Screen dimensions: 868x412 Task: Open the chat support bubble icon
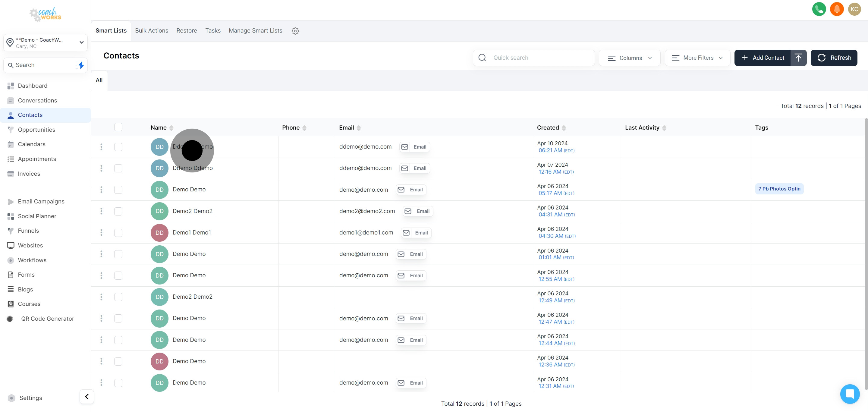pyautogui.click(x=850, y=394)
